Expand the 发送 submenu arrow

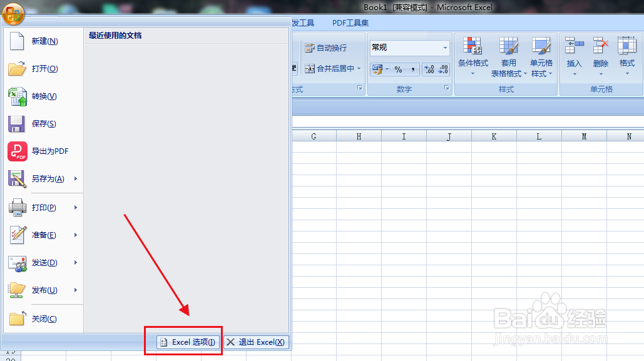tap(76, 262)
